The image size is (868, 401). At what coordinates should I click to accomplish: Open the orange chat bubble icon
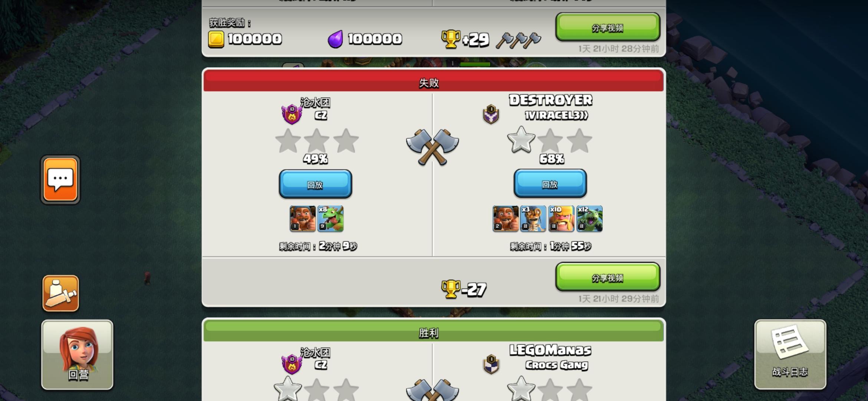point(60,180)
